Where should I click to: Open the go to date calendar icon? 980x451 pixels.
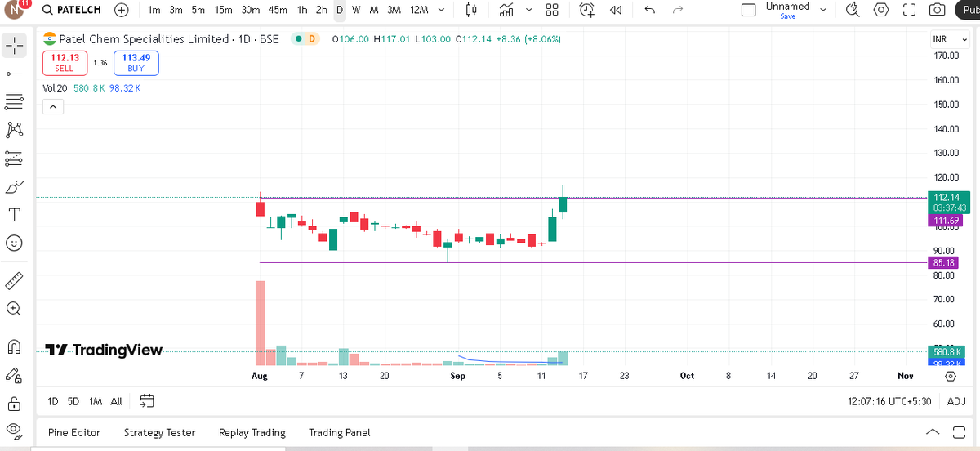pyautogui.click(x=147, y=401)
